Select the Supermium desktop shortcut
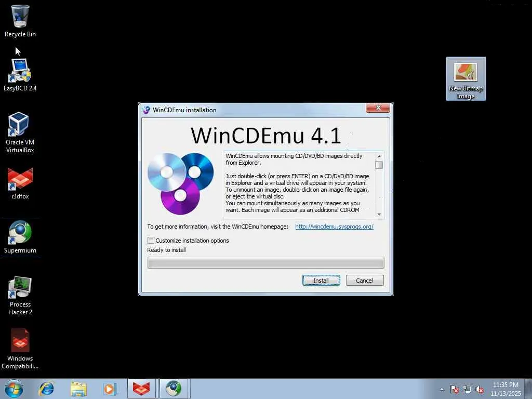532x399 pixels. (x=20, y=237)
